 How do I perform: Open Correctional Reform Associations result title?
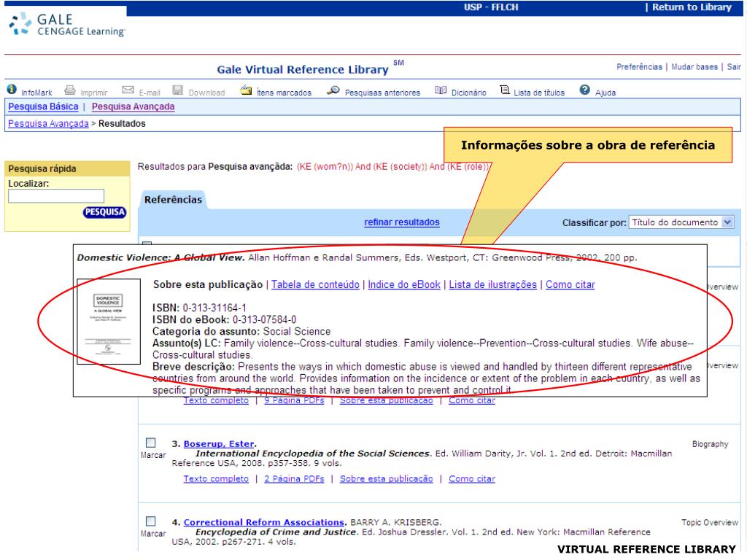coord(264,522)
